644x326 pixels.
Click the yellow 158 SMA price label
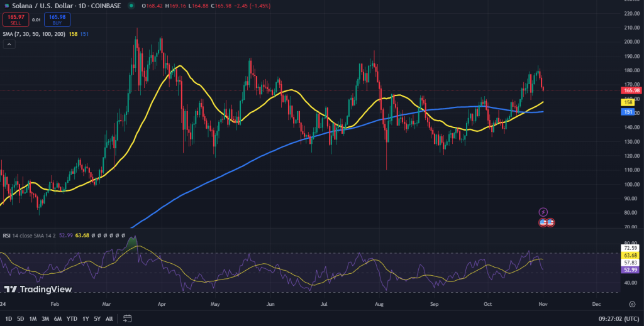tap(628, 102)
